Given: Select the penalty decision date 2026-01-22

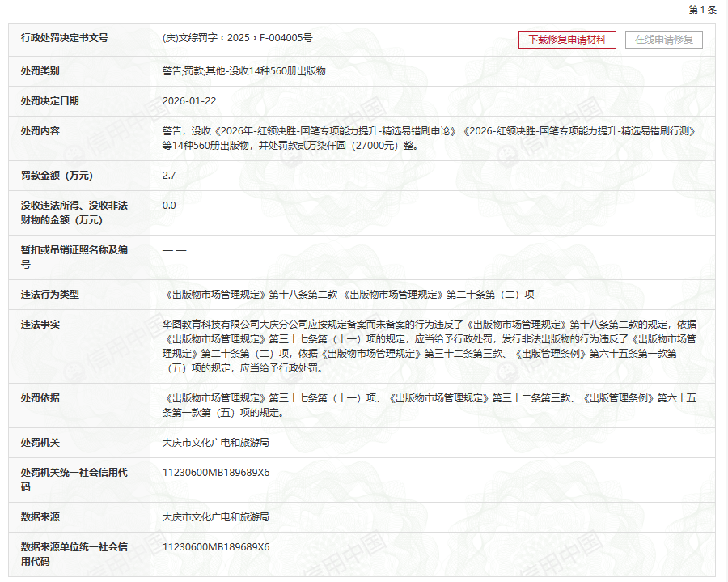Looking at the screenshot, I should (189, 101).
